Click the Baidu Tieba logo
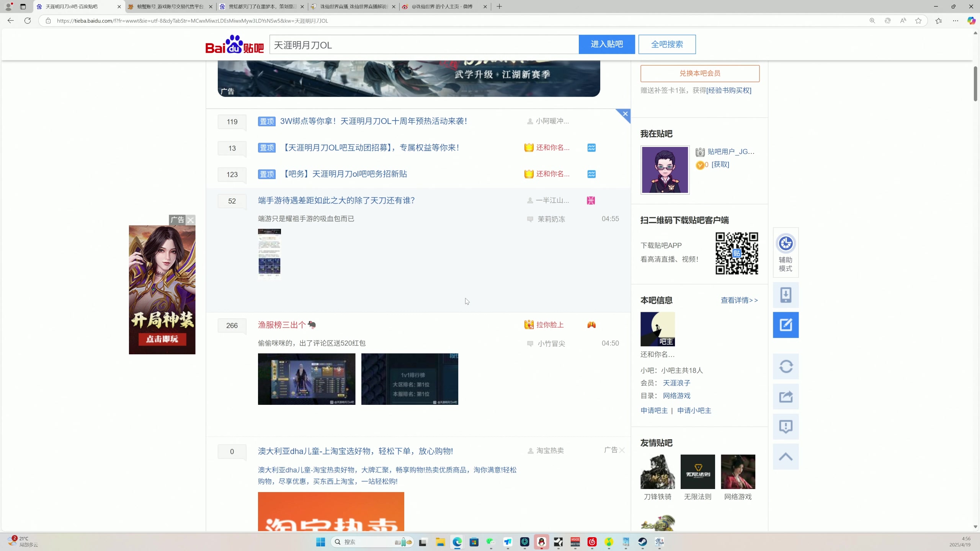 pos(234,44)
